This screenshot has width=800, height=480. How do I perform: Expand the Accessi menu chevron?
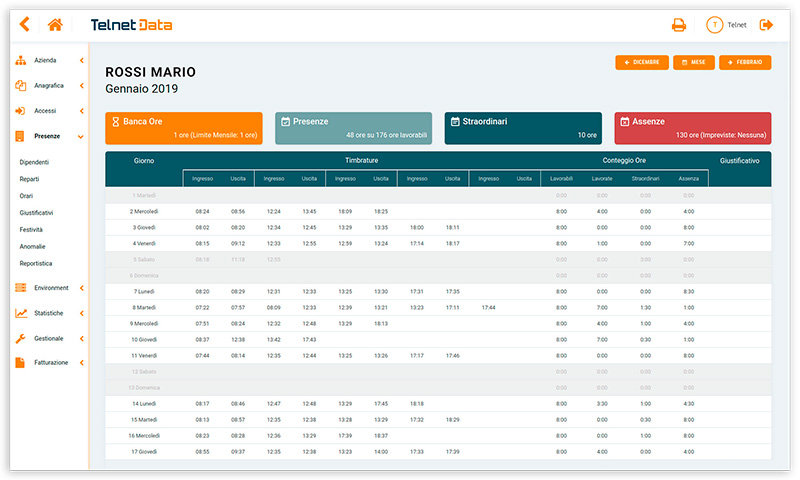pos(82,111)
